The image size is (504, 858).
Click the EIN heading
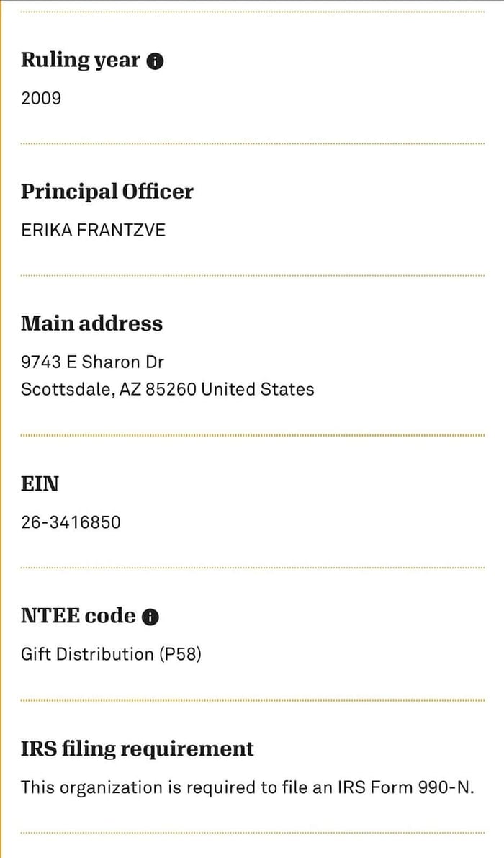[x=40, y=483]
